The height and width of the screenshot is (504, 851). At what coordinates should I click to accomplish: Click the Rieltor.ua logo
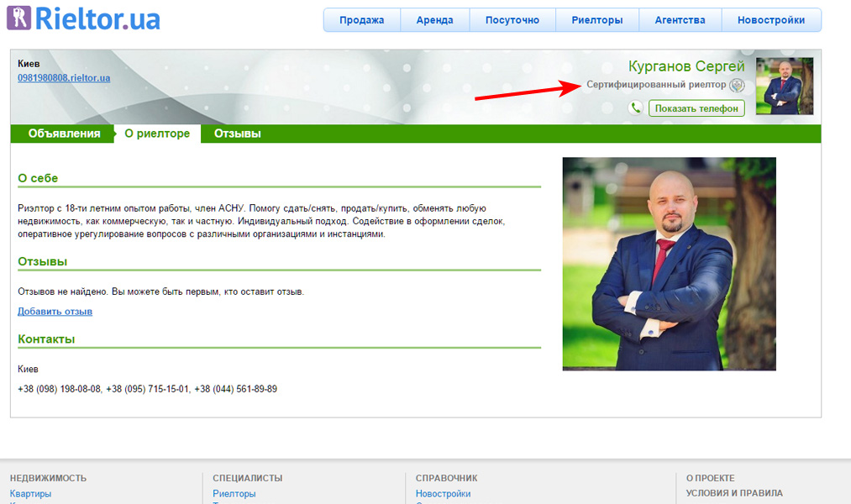click(83, 18)
